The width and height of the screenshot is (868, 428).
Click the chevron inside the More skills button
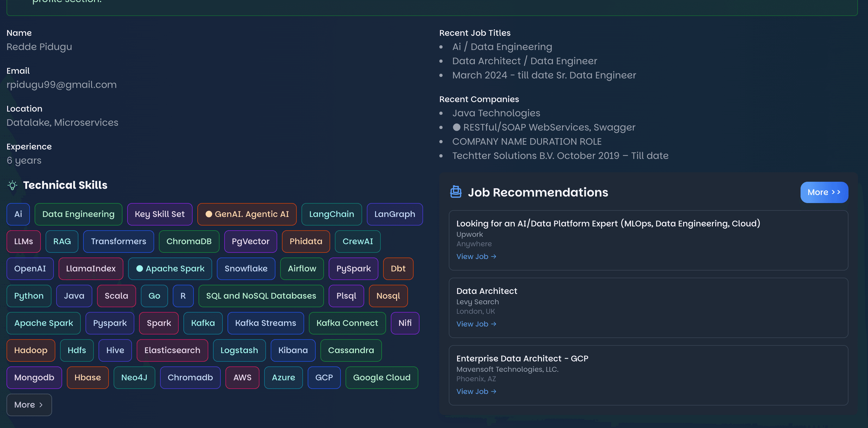coord(41,405)
